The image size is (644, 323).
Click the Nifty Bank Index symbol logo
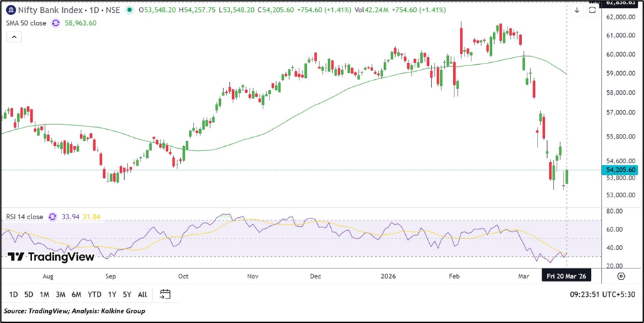[x=11, y=10]
